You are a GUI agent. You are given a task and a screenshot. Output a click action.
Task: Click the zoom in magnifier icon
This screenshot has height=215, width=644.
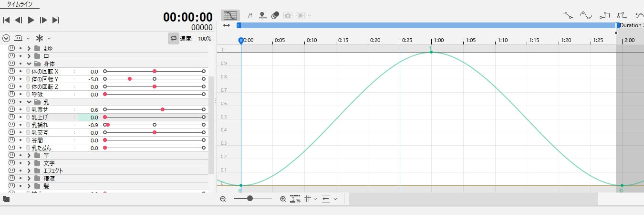point(283,199)
